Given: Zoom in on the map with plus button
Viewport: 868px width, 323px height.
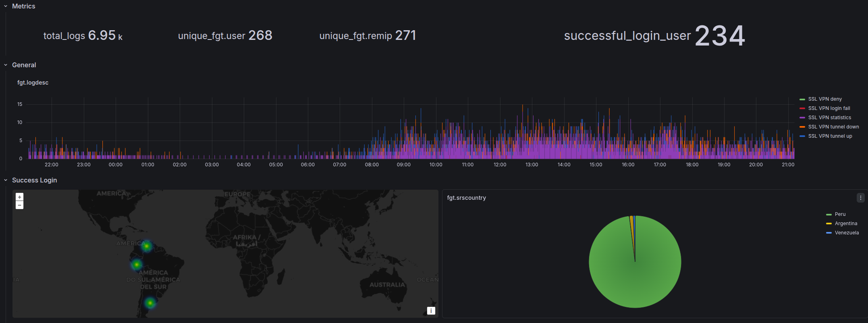Looking at the screenshot, I should (x=19, y=197).
